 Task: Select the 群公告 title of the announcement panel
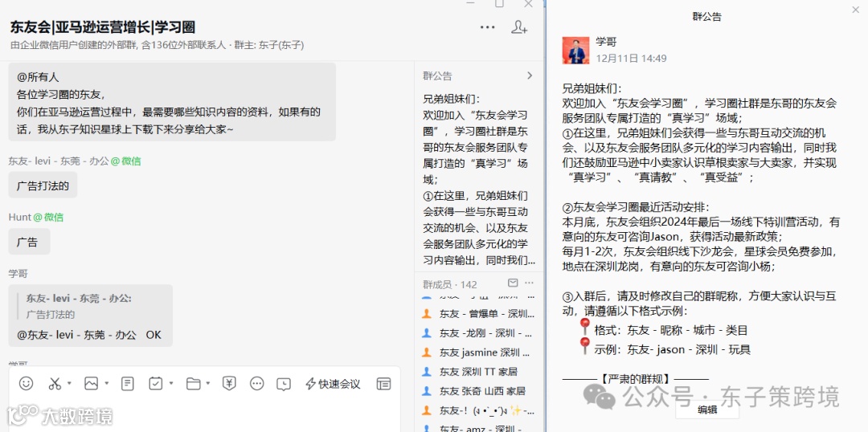(x=707, y=17)
